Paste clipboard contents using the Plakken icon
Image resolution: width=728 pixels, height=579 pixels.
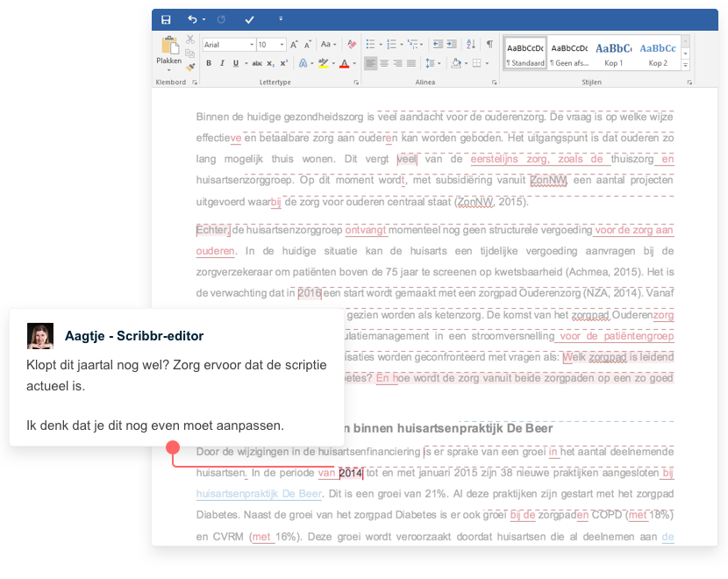pos(170,46)
